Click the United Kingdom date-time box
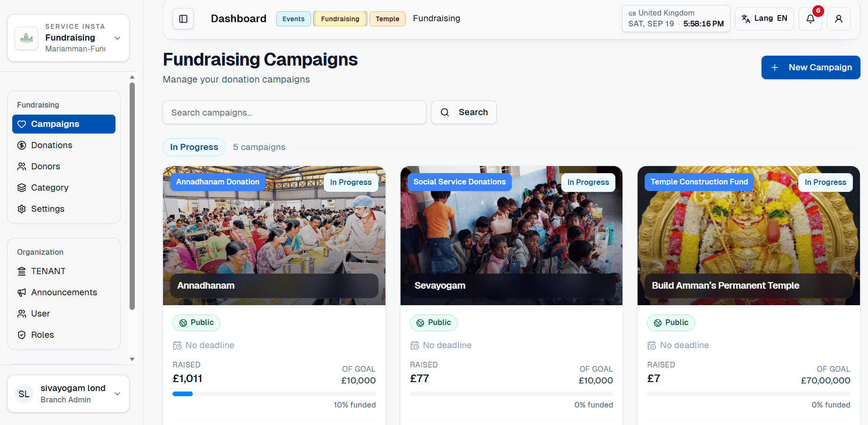The height and width of the screenshot is (425, 868). [676, 19]
